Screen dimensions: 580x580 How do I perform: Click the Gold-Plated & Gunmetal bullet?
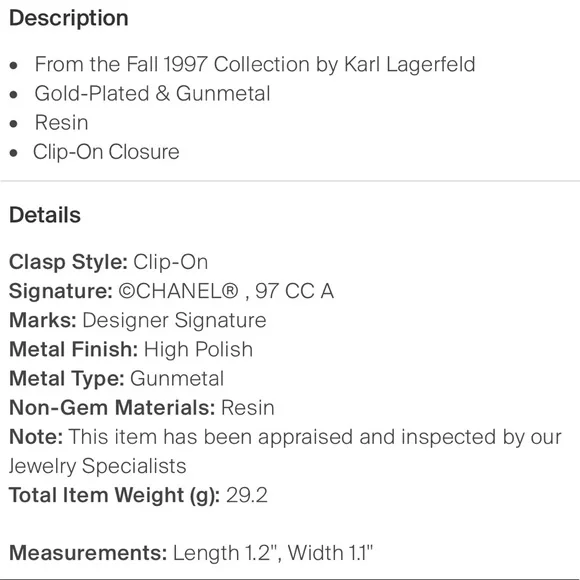click(152, 94)
